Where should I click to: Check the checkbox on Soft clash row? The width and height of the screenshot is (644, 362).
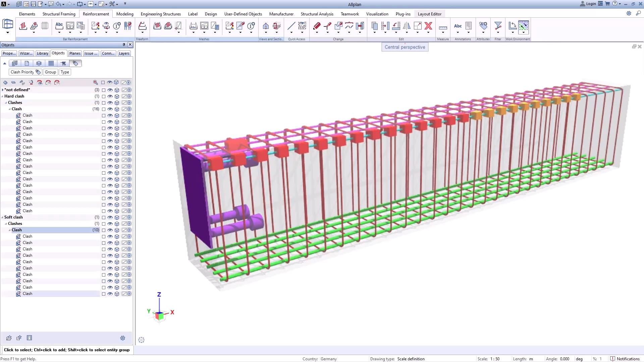104,218
